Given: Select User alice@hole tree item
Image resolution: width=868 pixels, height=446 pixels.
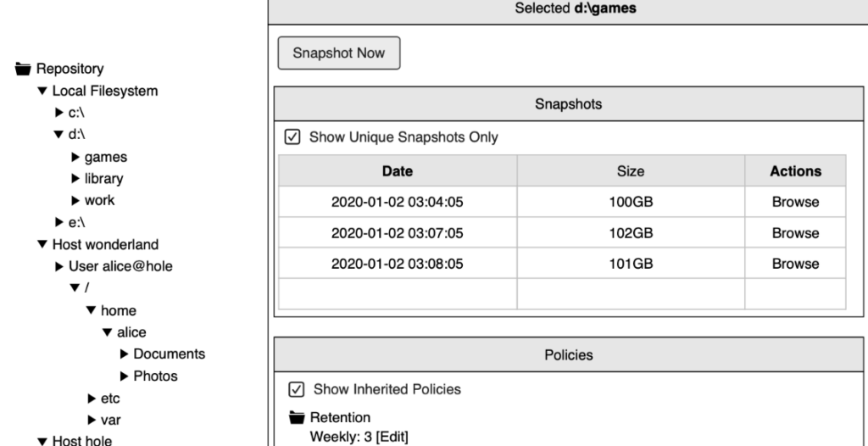Looking at the screenshot, I should (120, 266).
